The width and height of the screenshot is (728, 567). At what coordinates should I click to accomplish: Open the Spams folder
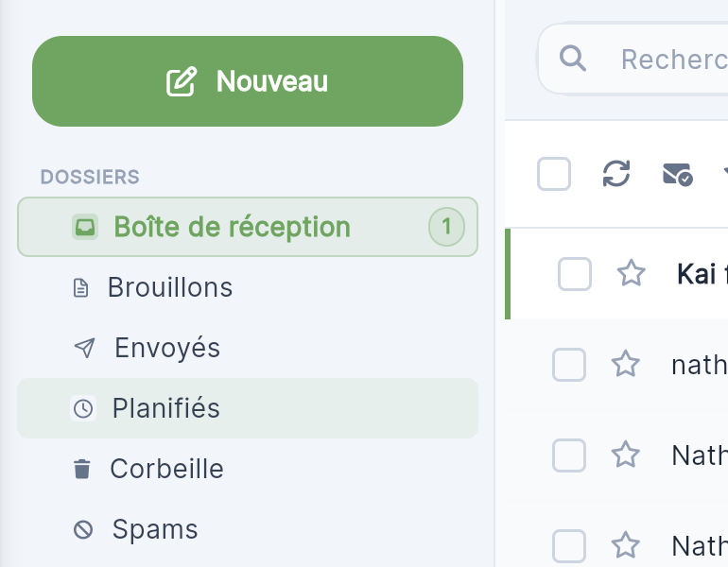(x=248, y=529)
